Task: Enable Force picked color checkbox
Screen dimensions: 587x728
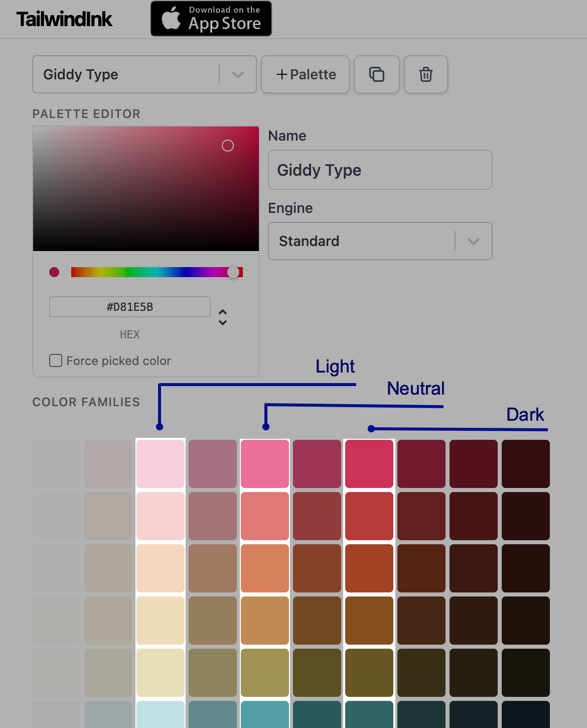Action: [56, 360]
